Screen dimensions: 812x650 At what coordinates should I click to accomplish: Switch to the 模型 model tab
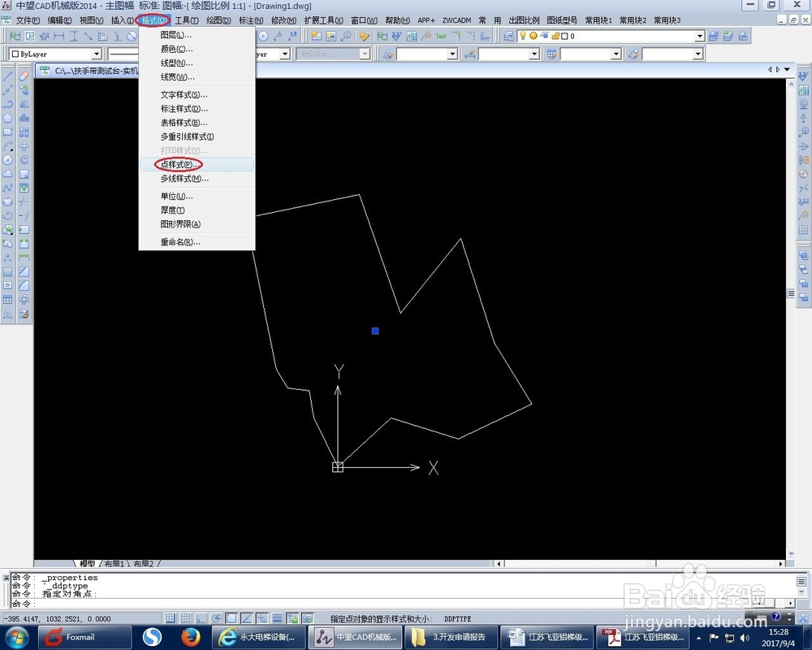[87, 563]
